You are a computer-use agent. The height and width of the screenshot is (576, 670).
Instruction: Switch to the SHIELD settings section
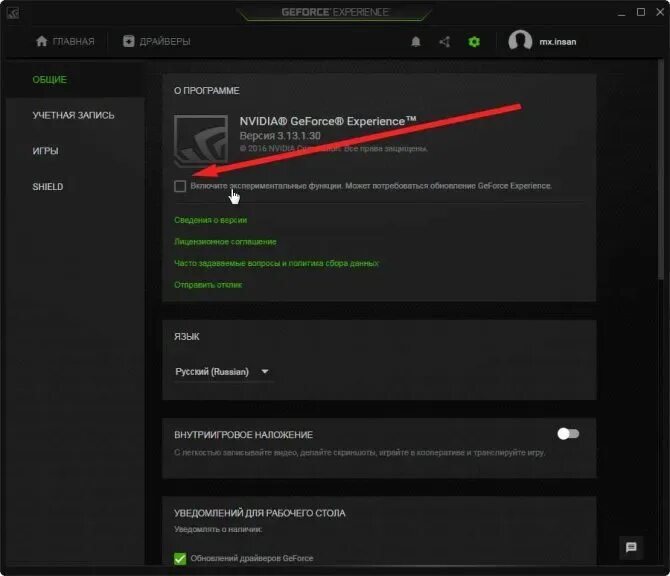pyautogui.click(x=48, y=187)
